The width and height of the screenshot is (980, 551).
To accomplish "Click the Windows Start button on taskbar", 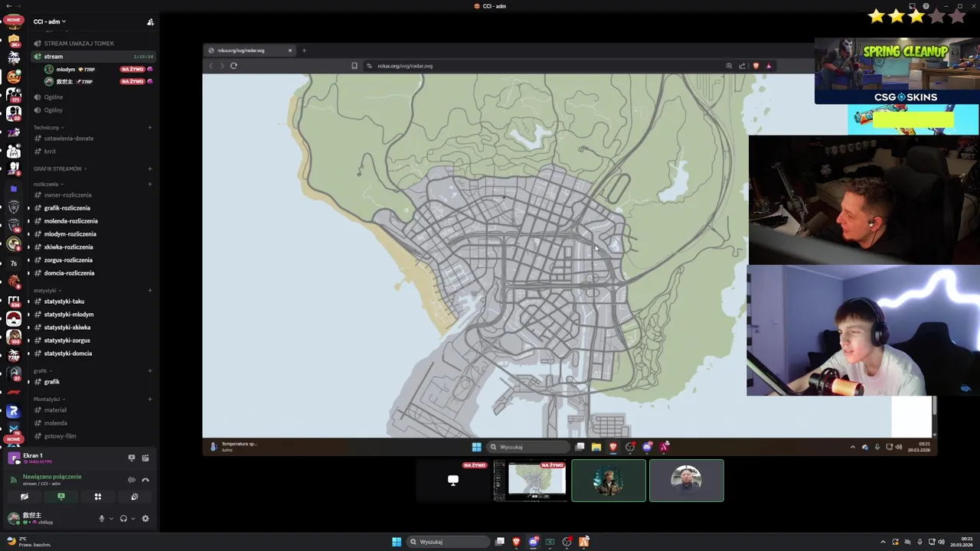I will click(397, 542).
